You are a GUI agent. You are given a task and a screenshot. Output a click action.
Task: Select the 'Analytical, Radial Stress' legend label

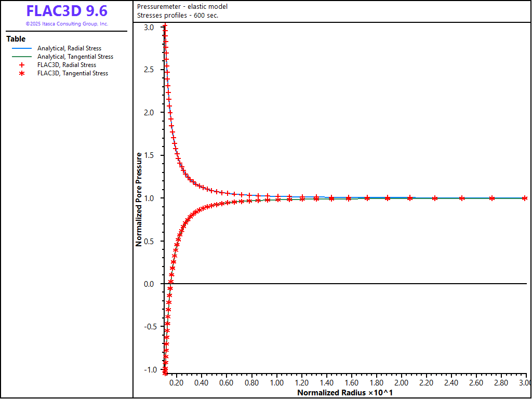click(x=69, y=48)
